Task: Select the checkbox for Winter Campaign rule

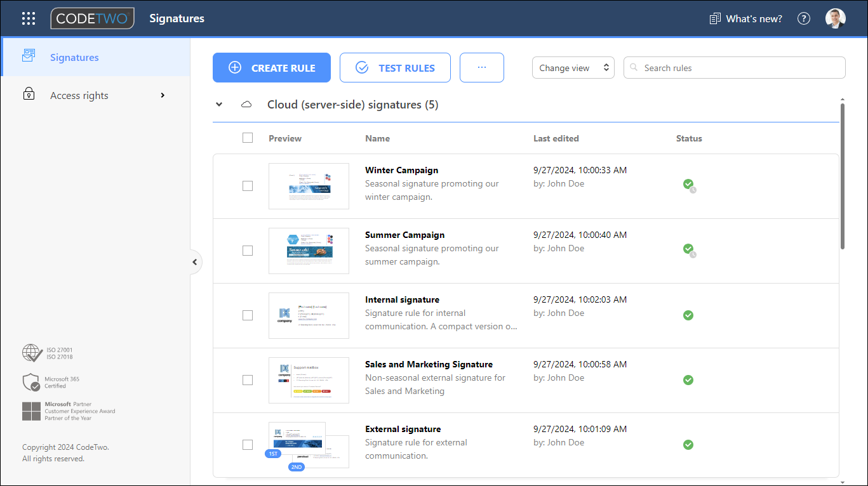Action: (x=247, y=186)
